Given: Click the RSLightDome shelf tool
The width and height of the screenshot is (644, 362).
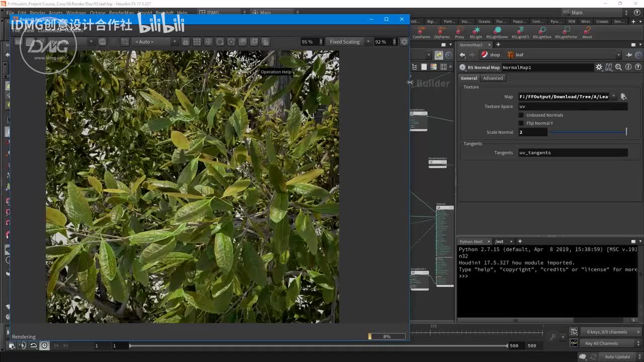Looking at the screenshot, I should (x=497, y=33).
